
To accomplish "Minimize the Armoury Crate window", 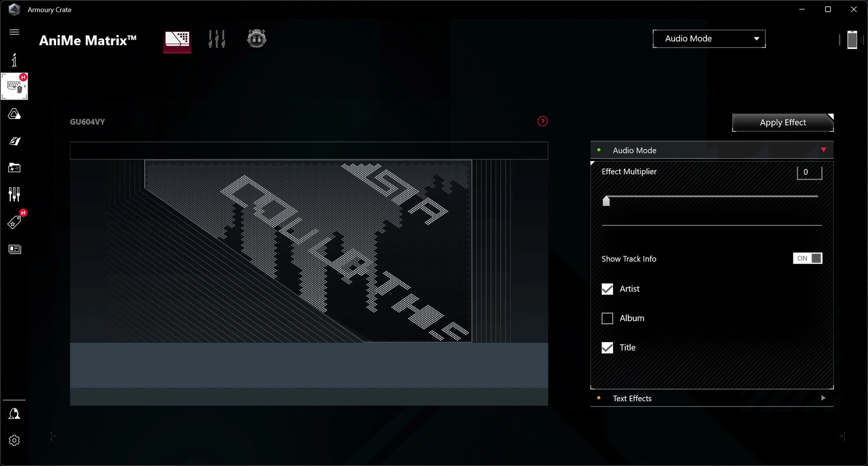I will pyautogui.click(x=802, y=10).
